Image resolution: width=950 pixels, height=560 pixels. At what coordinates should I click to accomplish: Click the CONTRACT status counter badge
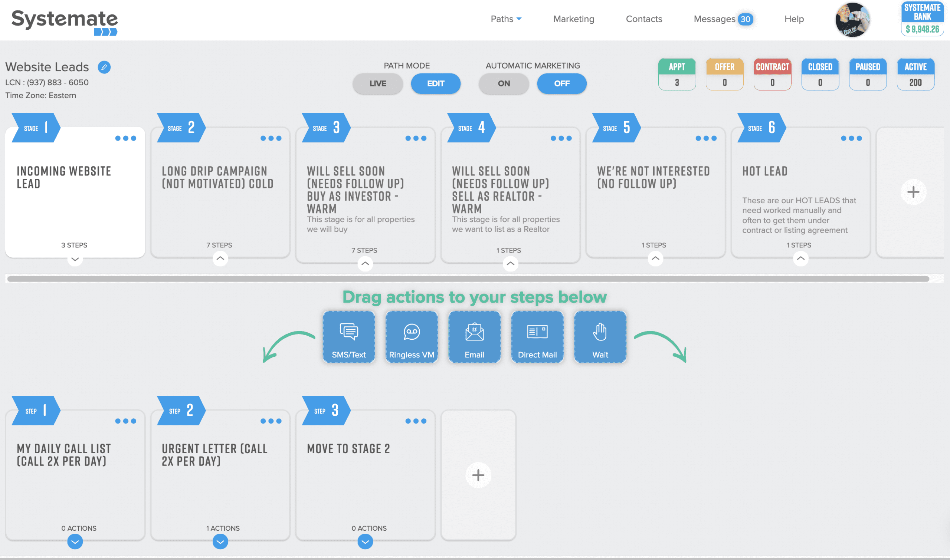pos(773,74)
